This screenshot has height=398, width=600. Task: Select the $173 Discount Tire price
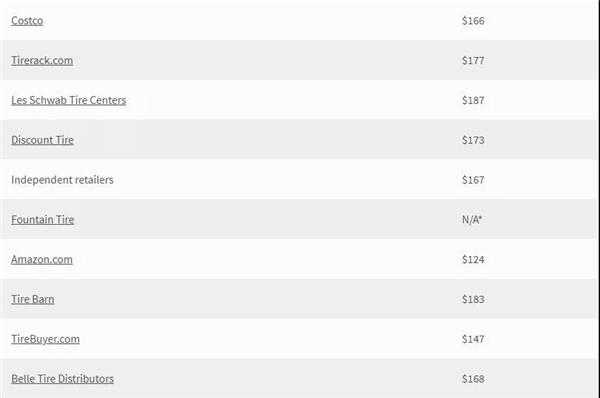coord(473,140)
